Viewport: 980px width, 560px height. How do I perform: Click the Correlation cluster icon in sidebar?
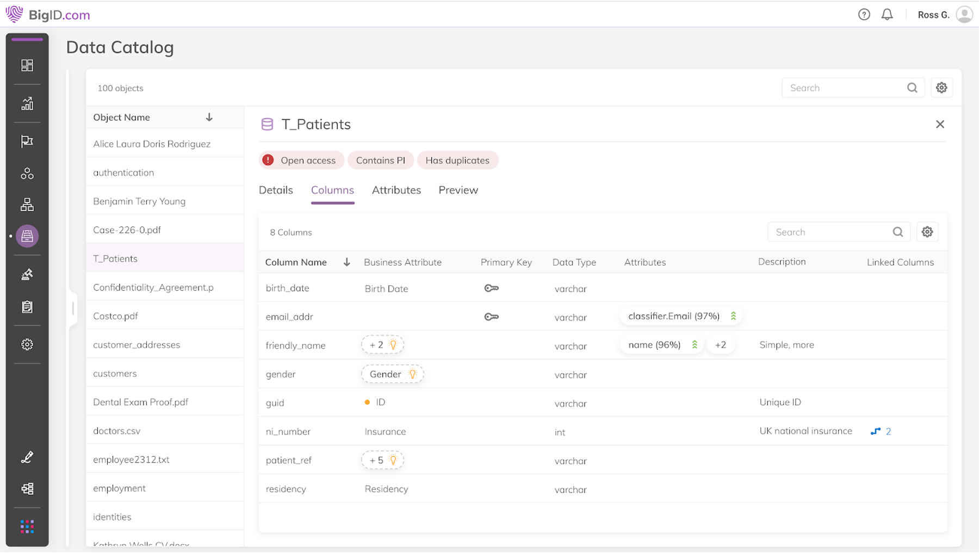(x=27, y=174)
